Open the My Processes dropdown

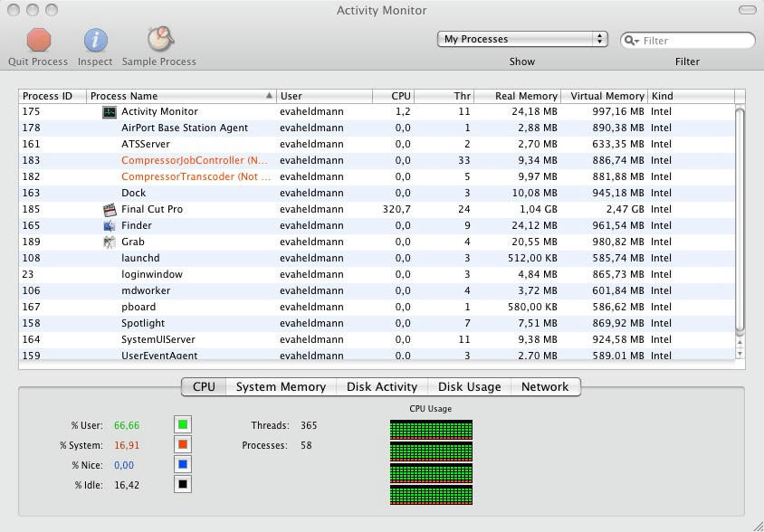[522, 39]
